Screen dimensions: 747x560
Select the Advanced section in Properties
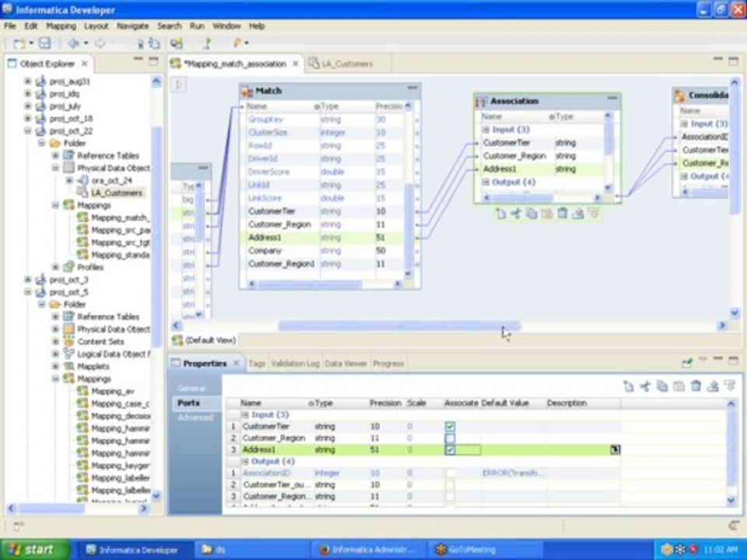(195, 418)
